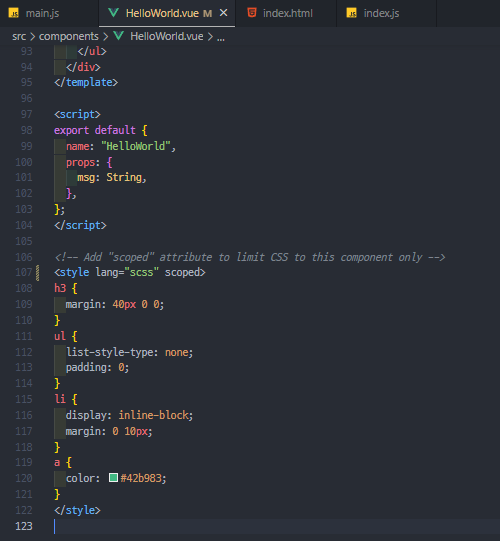500x541 pixels.
Task: Click 'padding: 0;' declaration
Action: 97,368
